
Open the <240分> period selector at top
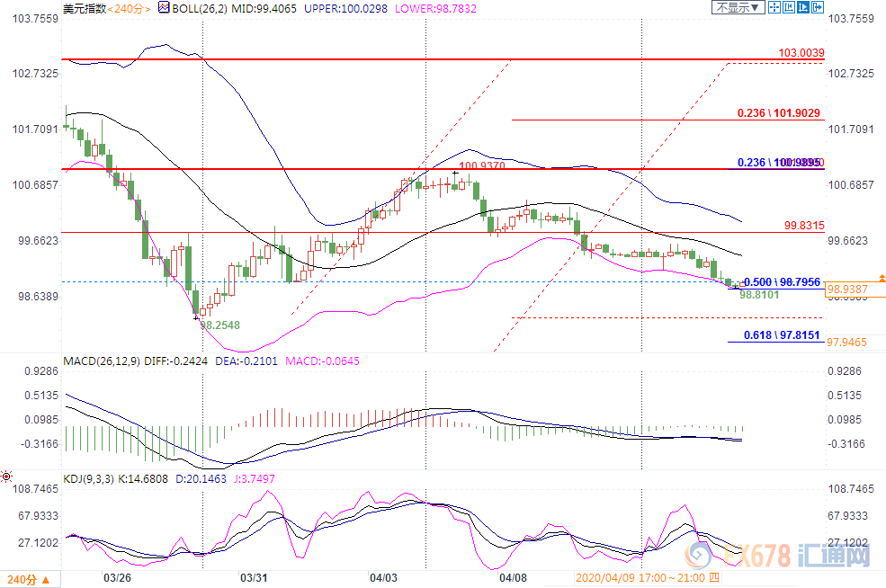click(x=129, y=8)
